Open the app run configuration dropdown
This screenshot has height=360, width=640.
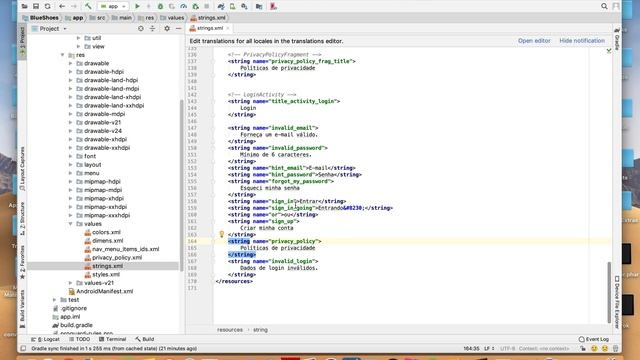pyautogui.click(x=113, y=6)
